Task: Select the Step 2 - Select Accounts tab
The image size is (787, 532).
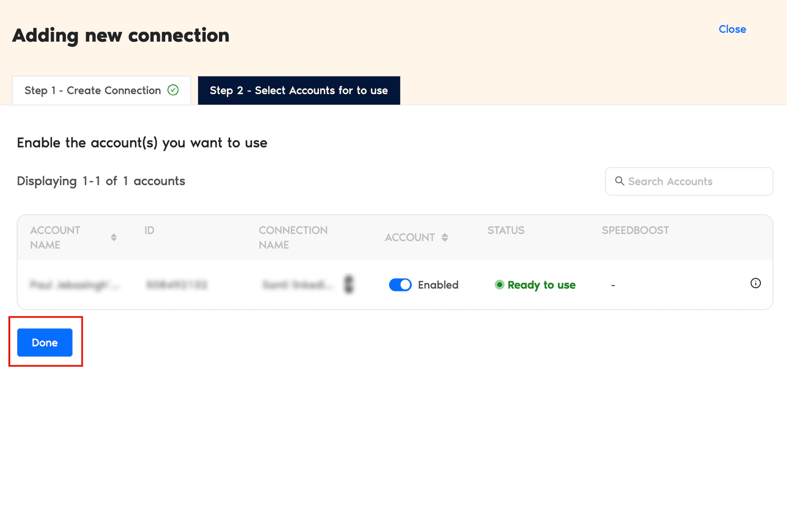Action: 299,90
